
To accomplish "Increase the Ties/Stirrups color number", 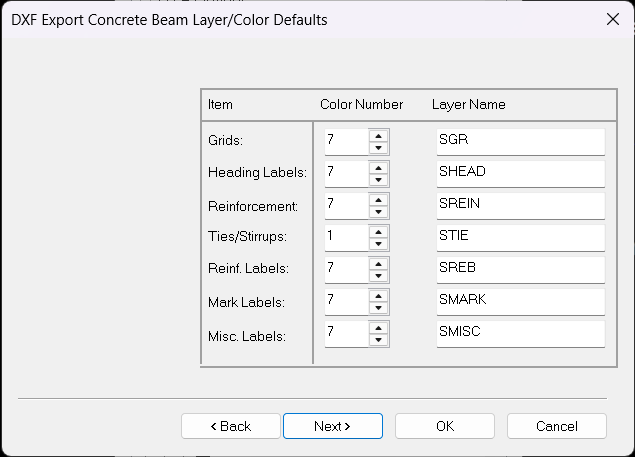I will pos(379,232).
